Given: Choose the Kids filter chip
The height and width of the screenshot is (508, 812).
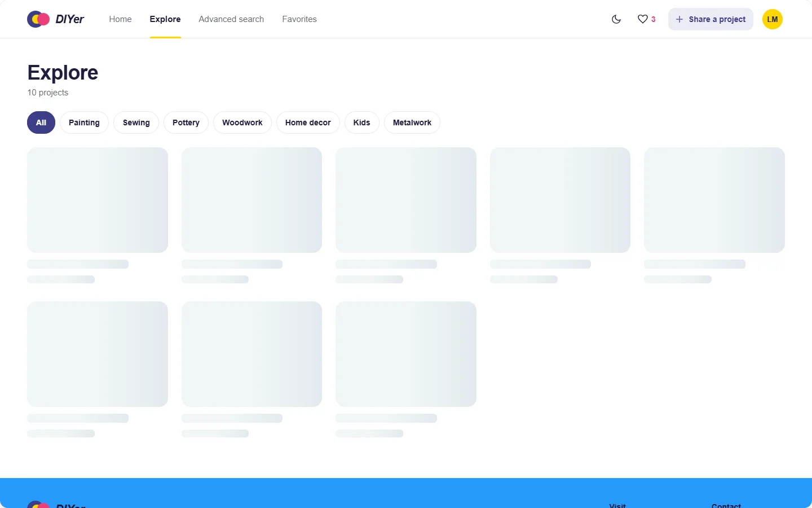Looking at the screenshot, I should [362, 122].
